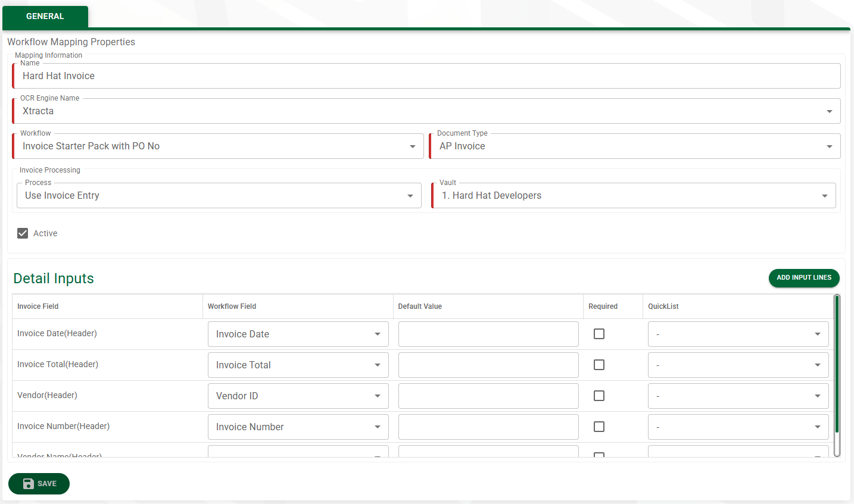Open QuickList dropdown for Invoice Total row
Viewport: 854px width, 504px height.
pos(738,365)
